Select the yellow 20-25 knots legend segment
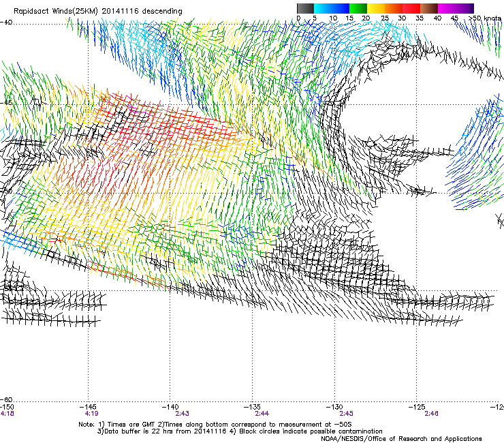This screenshot has height=443, width=504. (376, 8)
